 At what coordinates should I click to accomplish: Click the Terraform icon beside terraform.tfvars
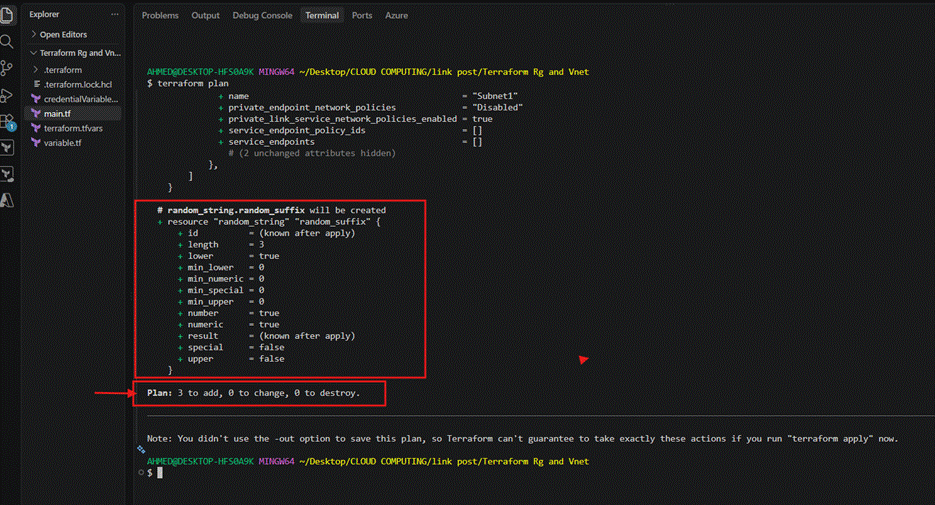coord(36,128)
